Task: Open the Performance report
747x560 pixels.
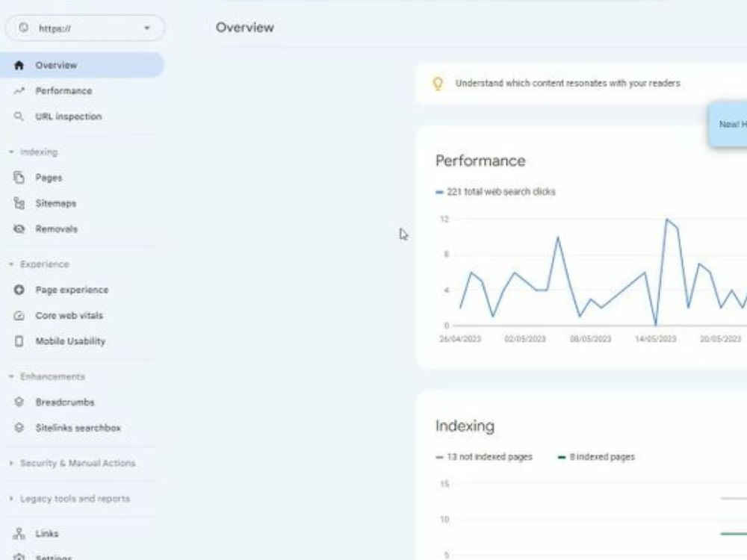Action: coord(82,91)
